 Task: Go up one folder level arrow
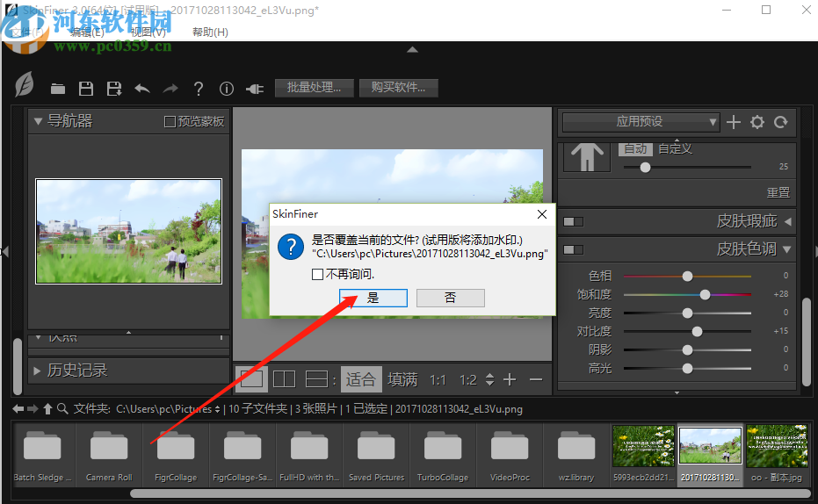pos(47,408)
